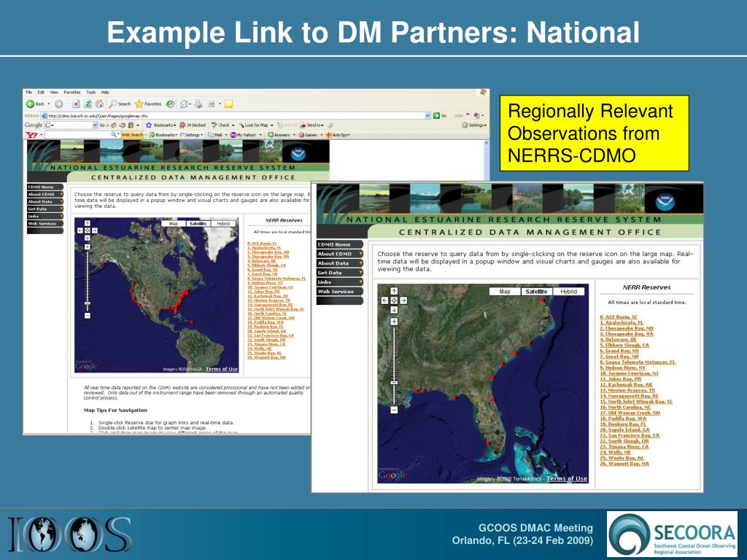The width and height of the screenshot is (747, 560).
Task: Click the Yahoo Mail toolbar icon
Action: coord(211,135)
